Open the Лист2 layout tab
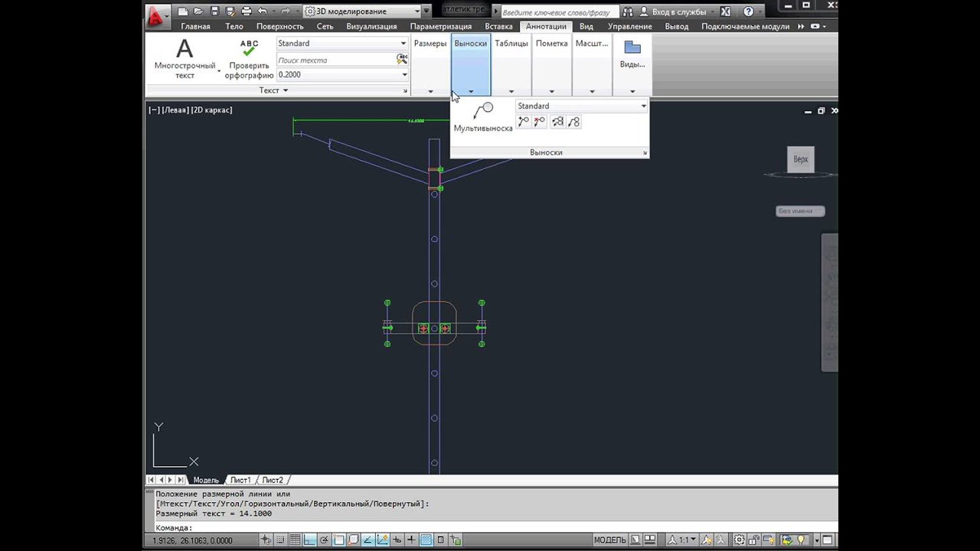The height and width of the screenshot is (551, 980). click(273, 480)
